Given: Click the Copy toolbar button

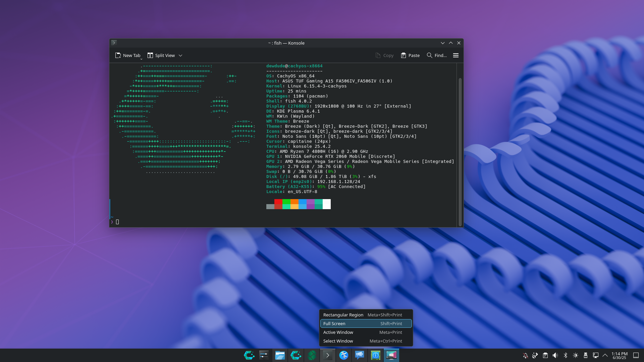Looking at the screenshot, I should pos(384,55).
